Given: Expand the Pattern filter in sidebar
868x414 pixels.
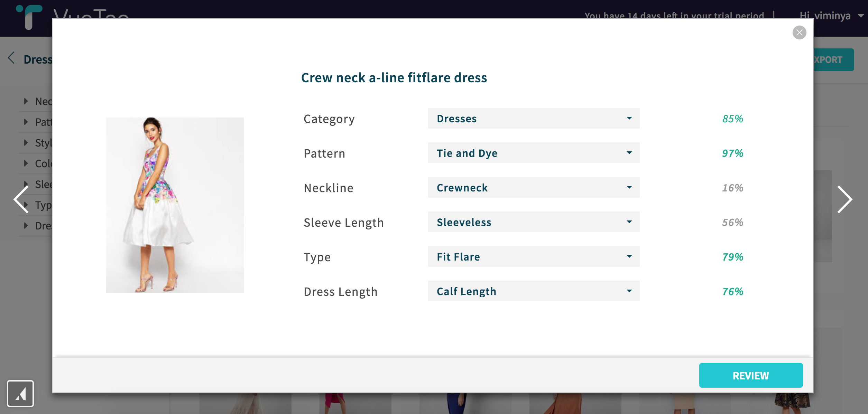Looking at the screenshot, I should pyautogui.click(x=26, y=122).
